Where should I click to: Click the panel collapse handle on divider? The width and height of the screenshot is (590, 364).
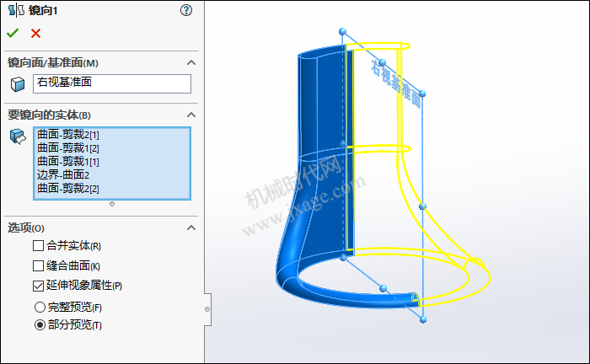pos(207,309)
